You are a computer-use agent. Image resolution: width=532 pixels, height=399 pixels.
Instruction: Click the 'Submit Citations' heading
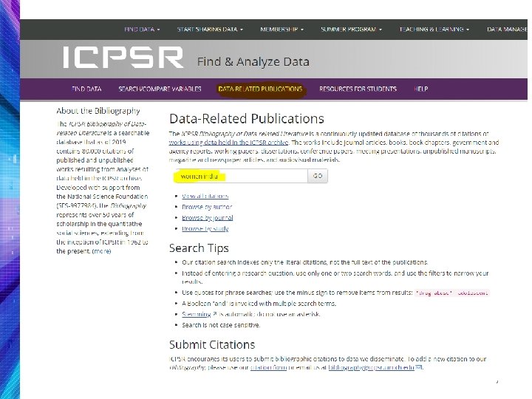coord(212,345)
